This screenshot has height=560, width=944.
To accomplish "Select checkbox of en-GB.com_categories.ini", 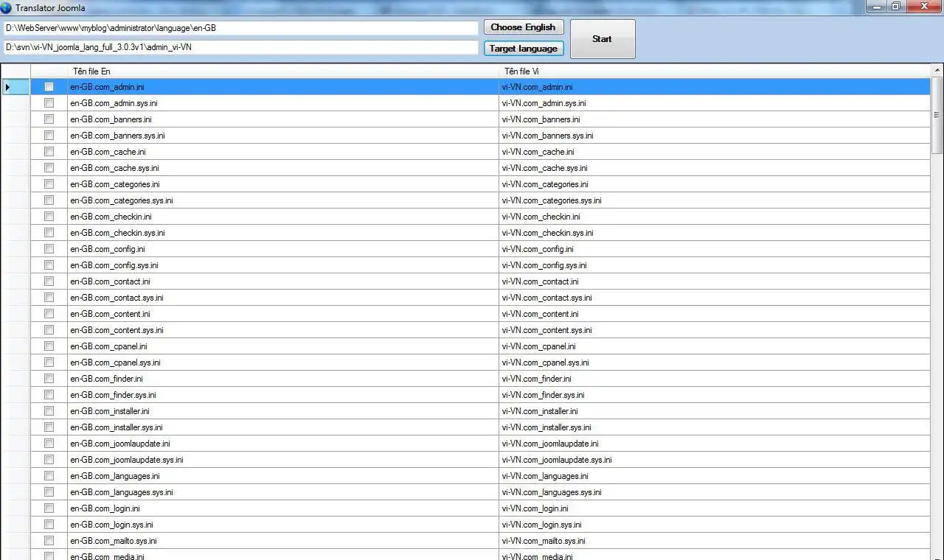I will (49, 184).
